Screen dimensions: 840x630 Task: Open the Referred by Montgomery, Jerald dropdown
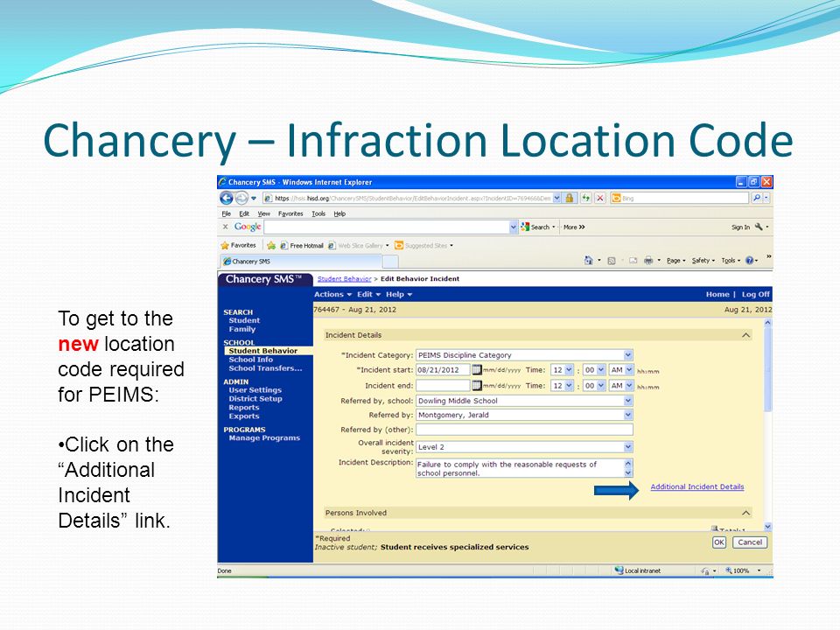628,415
